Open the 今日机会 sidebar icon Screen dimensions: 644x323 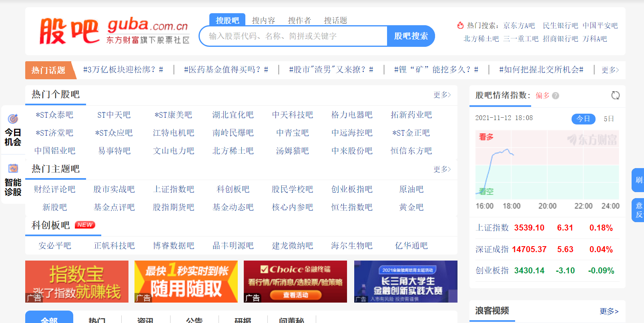pyautogui.click(x=13, y=130)
